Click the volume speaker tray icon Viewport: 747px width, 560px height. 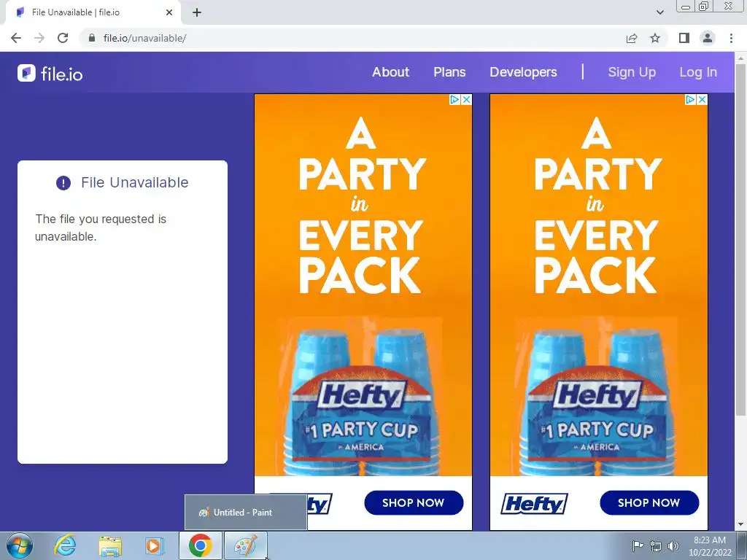pos(673,546)
